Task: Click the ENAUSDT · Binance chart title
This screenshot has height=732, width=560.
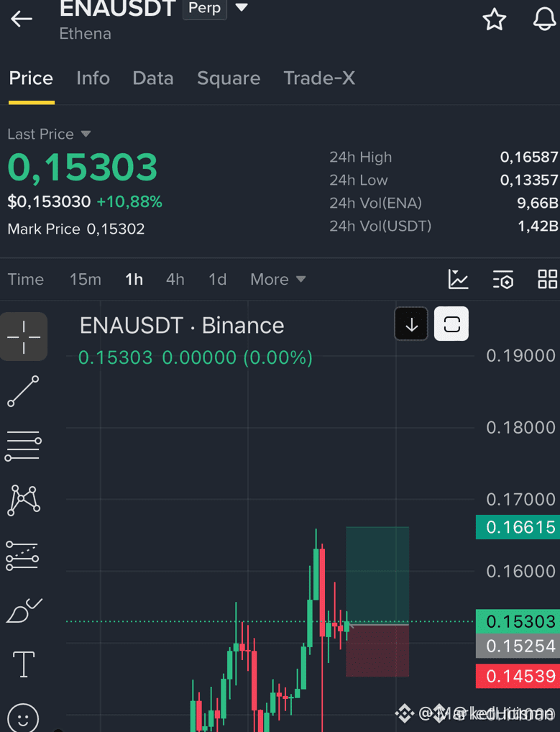Action: (x=182, y=326)
